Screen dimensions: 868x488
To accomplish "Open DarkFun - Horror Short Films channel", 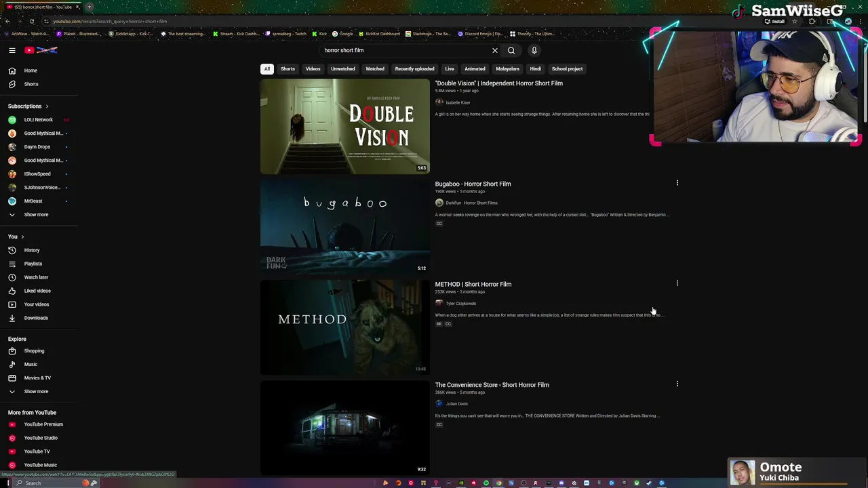I will coord(471,203).
